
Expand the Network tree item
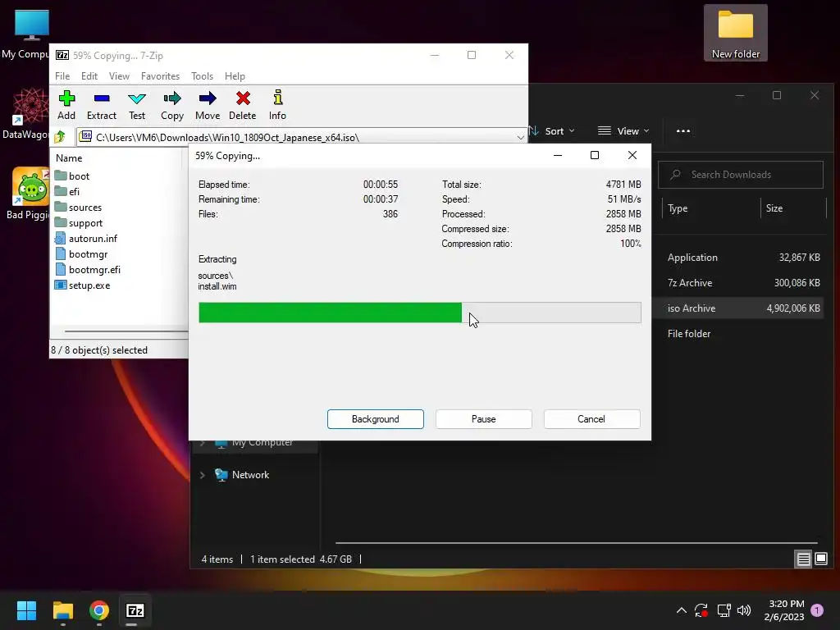(203, 475)
